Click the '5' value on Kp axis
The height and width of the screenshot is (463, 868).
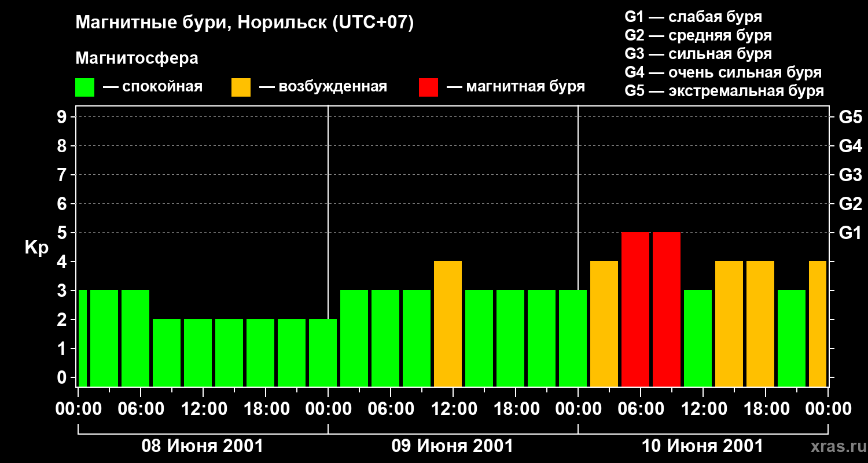63,233
